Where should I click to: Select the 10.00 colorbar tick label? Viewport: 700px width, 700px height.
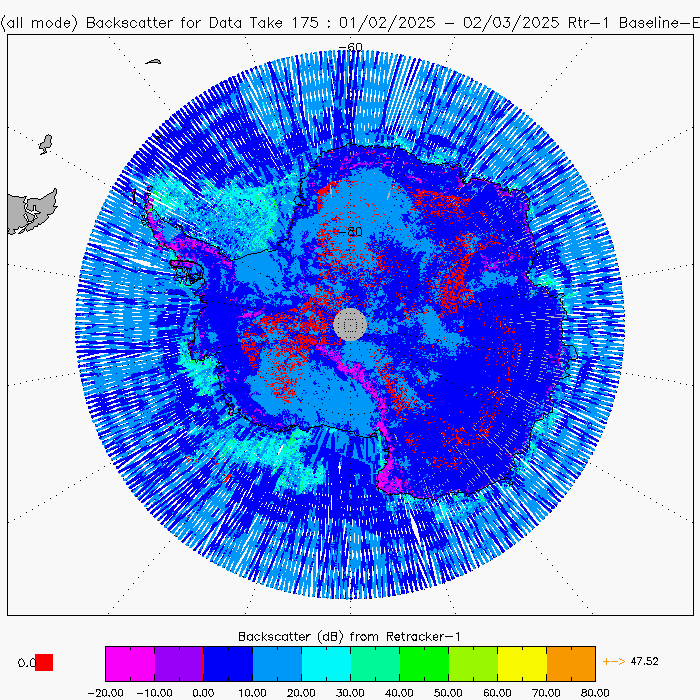252,693
